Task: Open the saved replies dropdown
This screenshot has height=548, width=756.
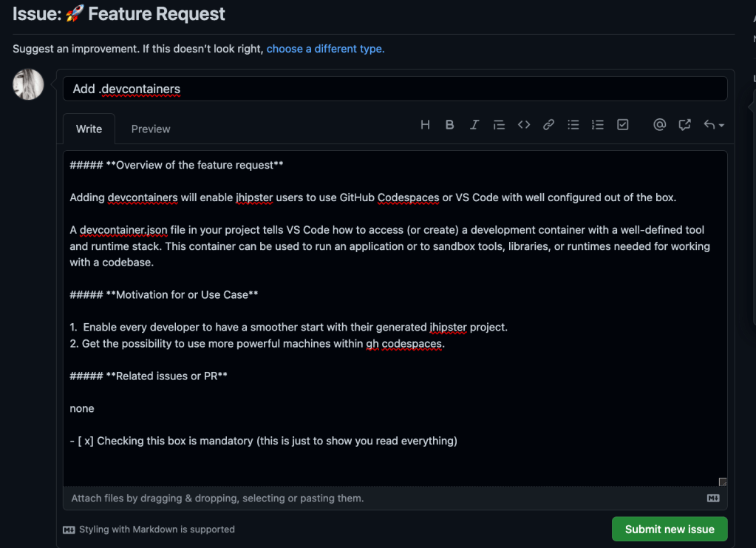Action: [713, 125]
